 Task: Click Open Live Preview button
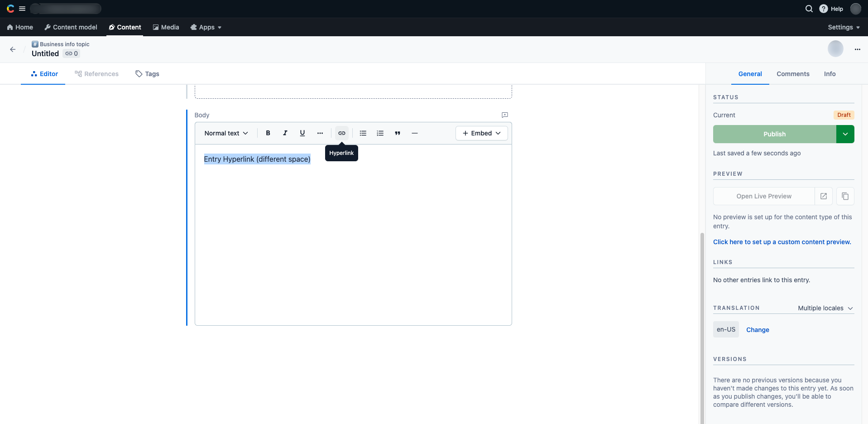[x=764, y=196]
